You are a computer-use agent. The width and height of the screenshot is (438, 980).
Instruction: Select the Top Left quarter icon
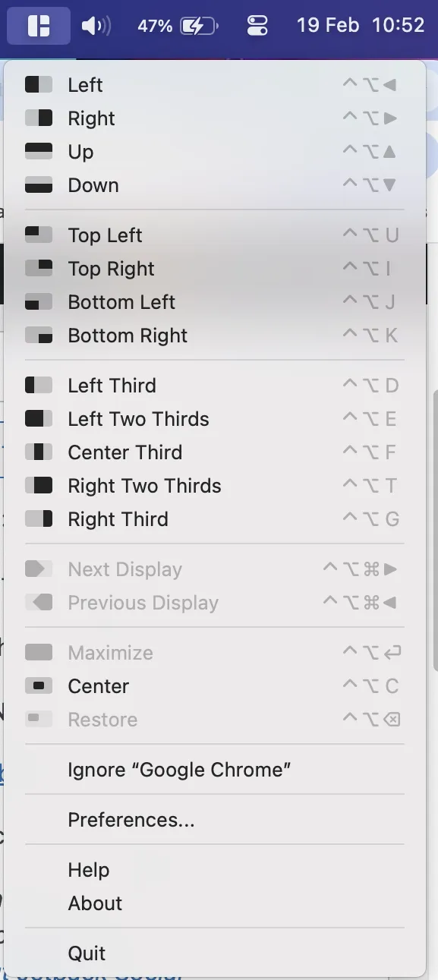pyautogui.click(x=39, y=235)
